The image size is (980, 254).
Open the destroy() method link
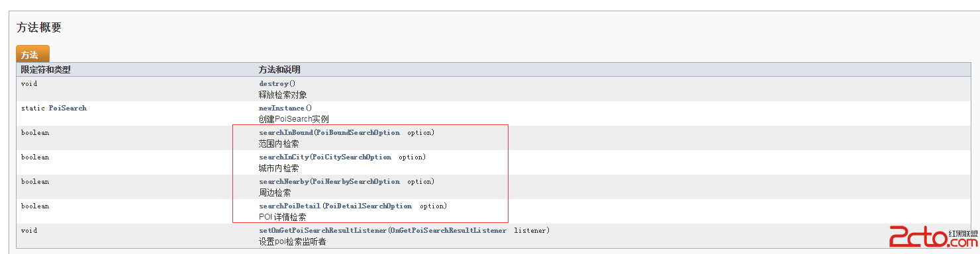tap(273, 84)
